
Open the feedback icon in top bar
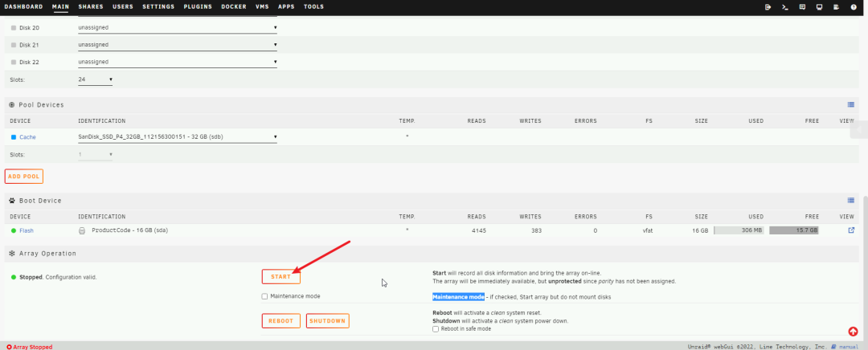click(x=802, y=6)
